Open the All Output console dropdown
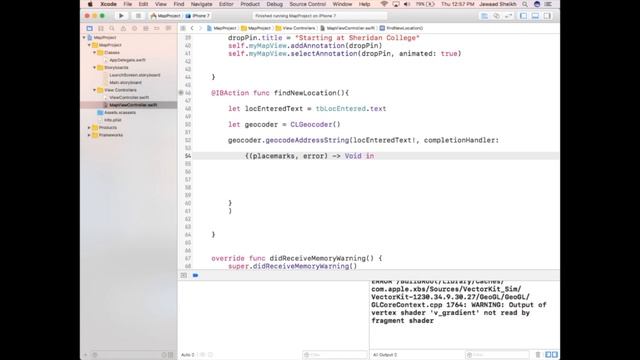 [385, 355]
